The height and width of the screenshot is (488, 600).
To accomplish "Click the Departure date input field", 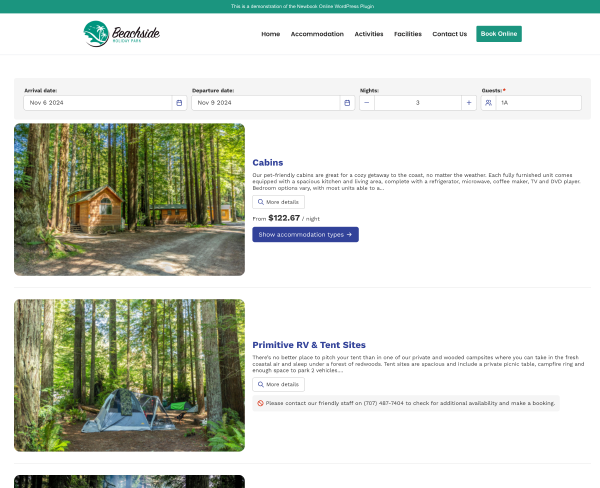I will 266,103.
